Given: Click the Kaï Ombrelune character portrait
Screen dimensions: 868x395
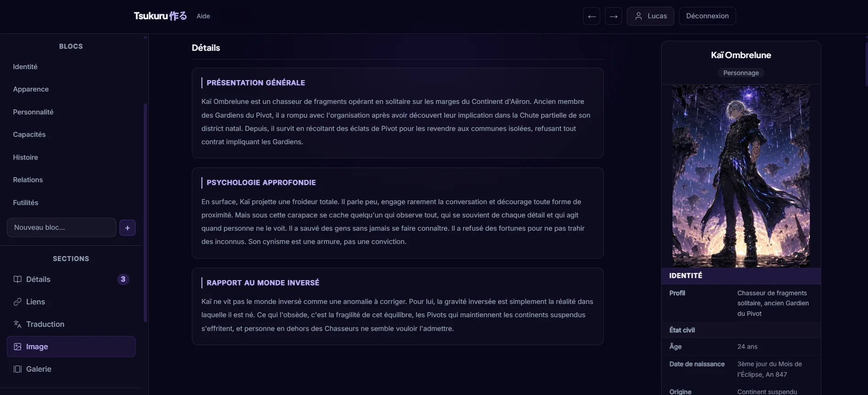Looking at the screenshot, I should tap(741, 176).
